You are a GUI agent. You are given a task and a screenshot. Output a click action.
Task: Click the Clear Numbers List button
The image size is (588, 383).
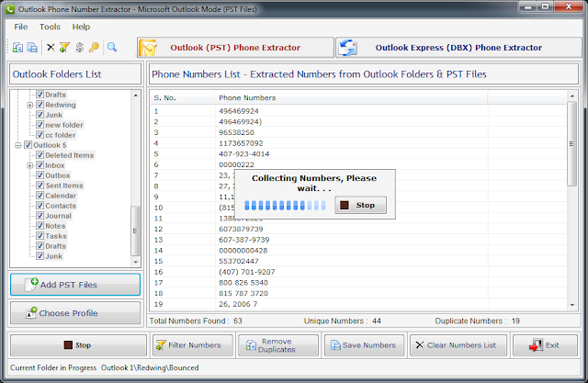(x=458, y=345)
